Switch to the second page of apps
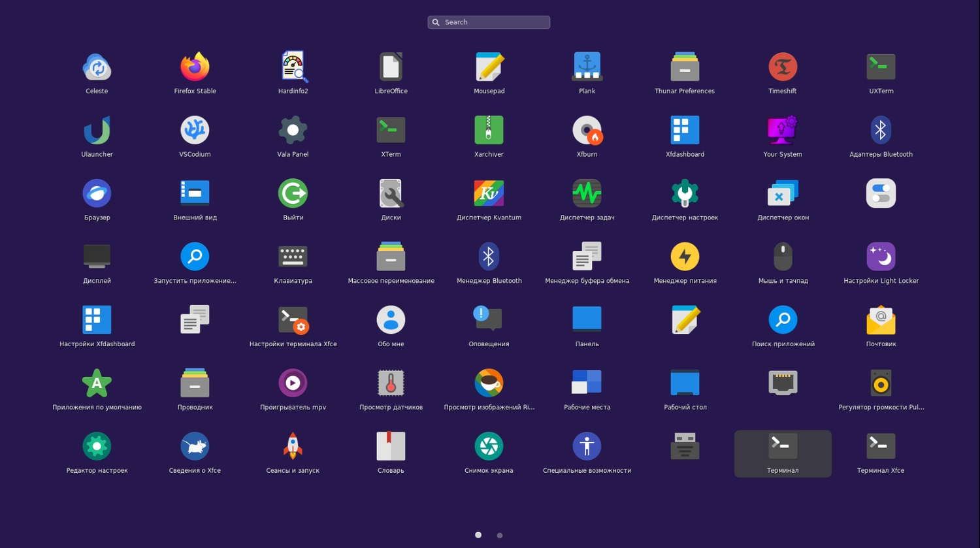Screen dimensions: 980x548 [x=500, y=536]
